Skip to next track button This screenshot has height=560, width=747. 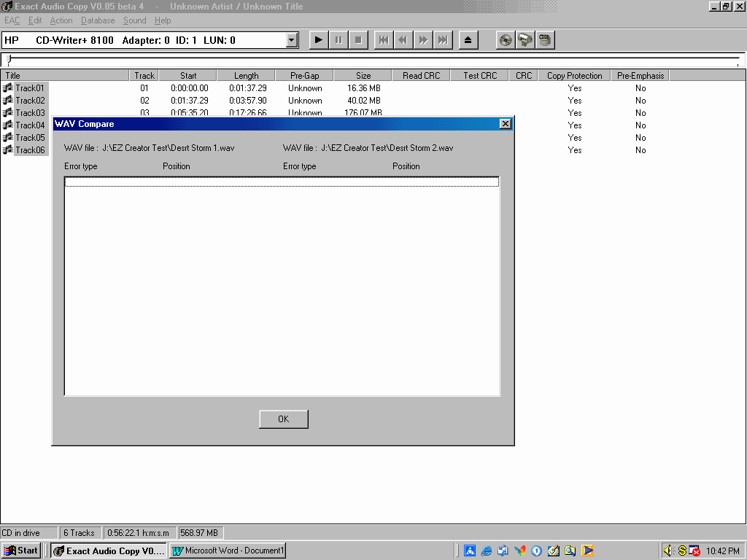(443, 40)
